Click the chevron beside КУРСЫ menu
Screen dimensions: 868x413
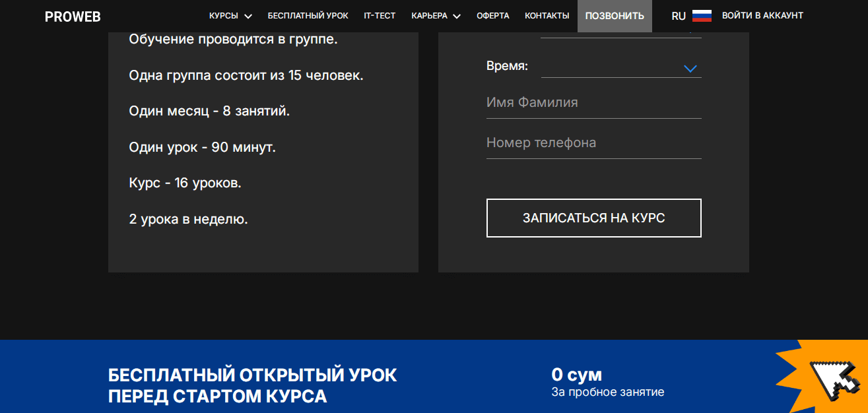point(248,15)
